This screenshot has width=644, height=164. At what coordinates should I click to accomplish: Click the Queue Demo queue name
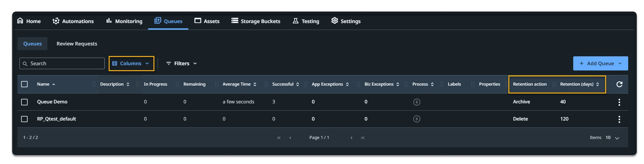click(x=52, y=102)
